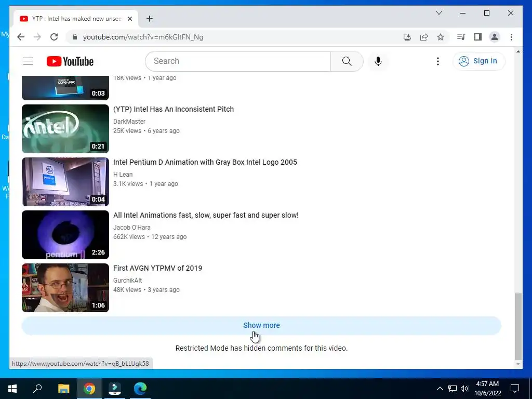The image size is (532, 399).
Task: Open media controls icon in toolbar
Action: [x=461, y=37]
